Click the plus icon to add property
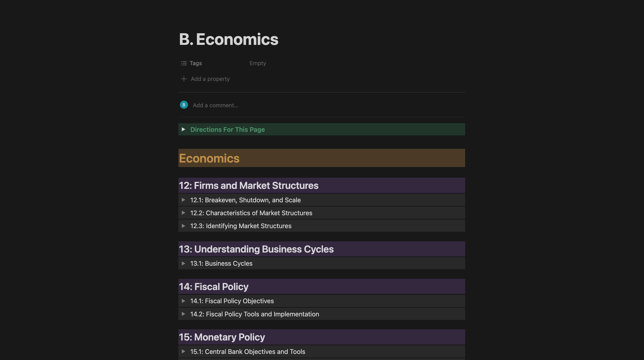 point(184,79)
